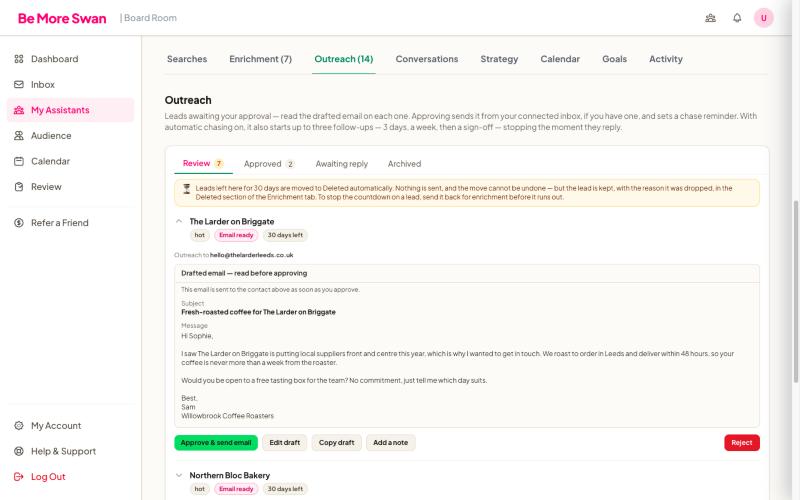Click the page vertical scrollbar

click(795, 291)
